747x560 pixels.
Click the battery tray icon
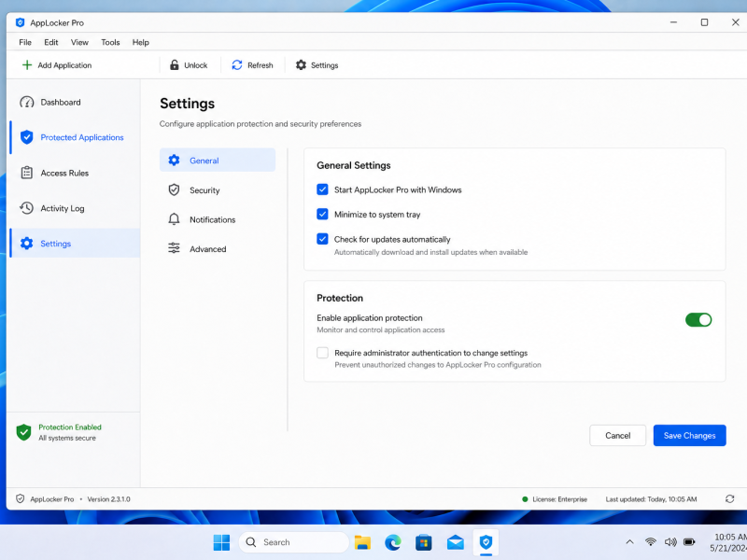click(x=689, y=542)
